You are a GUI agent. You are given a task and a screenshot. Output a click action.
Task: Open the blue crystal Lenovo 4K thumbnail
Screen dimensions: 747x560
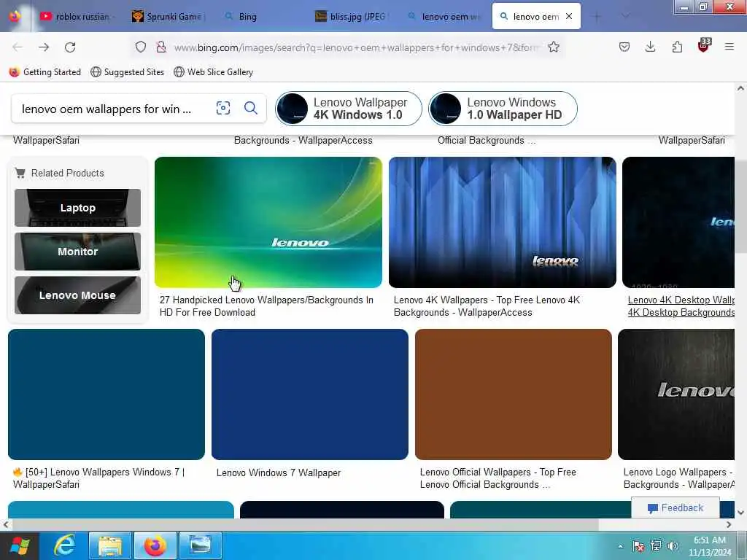pos(503,222)
